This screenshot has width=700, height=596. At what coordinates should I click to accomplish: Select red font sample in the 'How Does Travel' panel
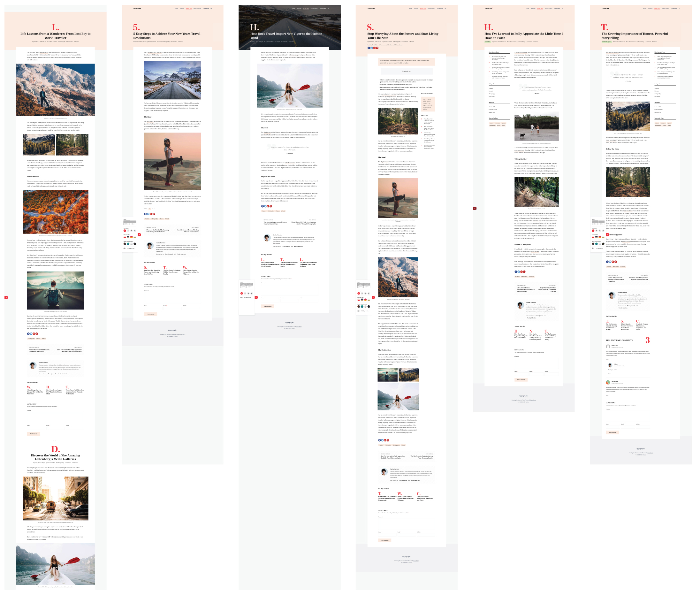(x=242, y=294)
